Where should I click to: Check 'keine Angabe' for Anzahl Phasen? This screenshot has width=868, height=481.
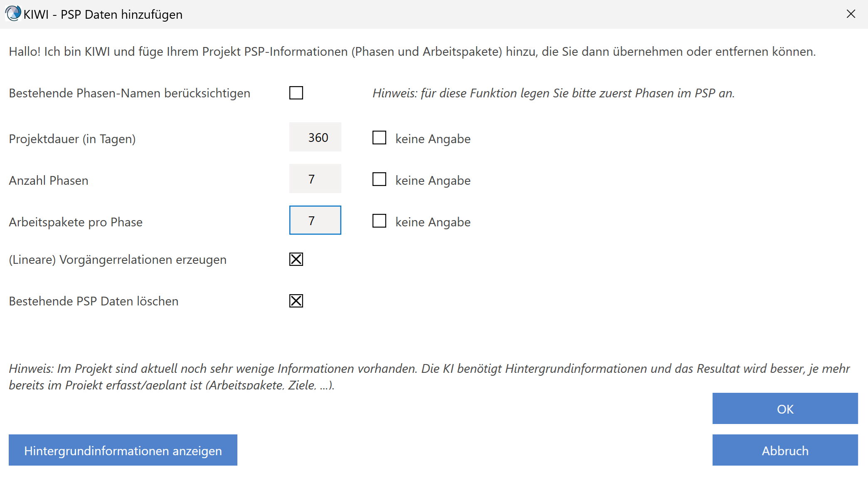coord(379,179)
